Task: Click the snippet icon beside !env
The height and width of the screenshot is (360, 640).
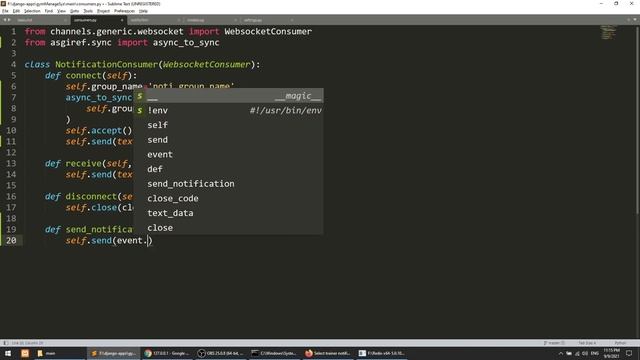Action: (x=140, y=111)
